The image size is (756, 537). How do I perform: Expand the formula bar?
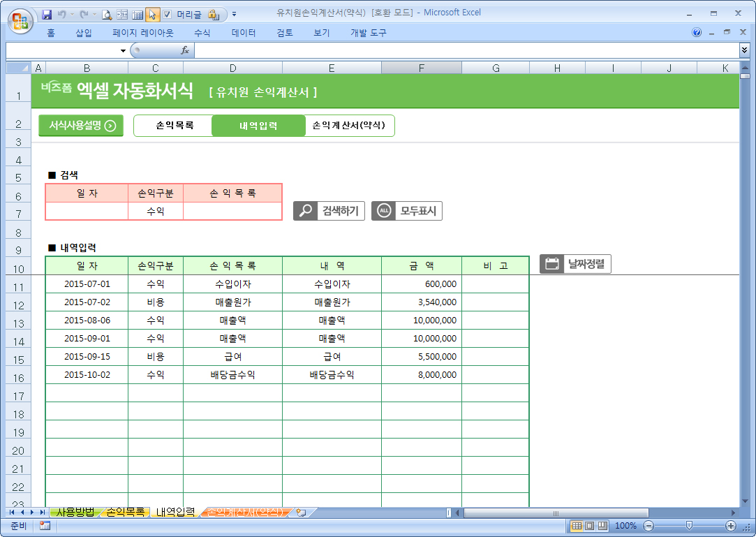coord(744,50)
